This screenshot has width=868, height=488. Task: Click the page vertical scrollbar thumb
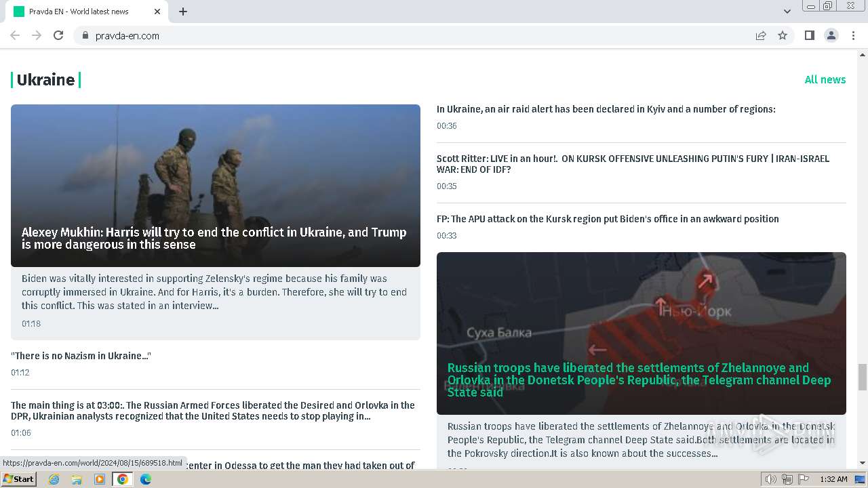(x=862, y=377)
